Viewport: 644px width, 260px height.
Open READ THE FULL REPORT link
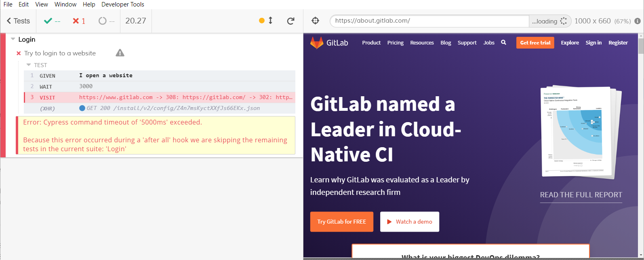[581, 195]
